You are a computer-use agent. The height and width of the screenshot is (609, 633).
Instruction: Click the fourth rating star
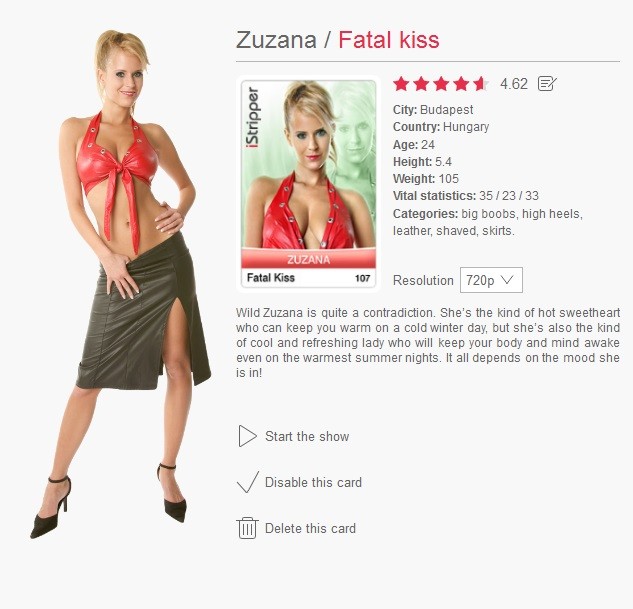(461, 84)
